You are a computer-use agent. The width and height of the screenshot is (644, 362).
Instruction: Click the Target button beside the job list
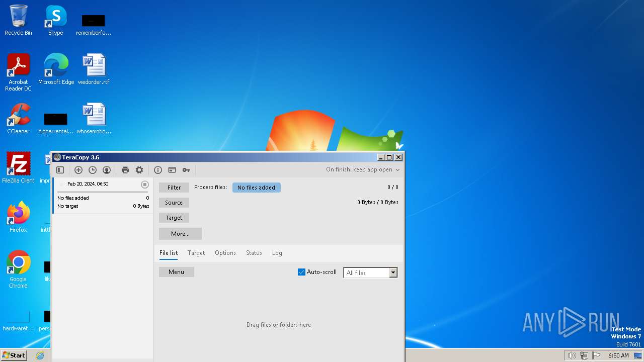[x=174, y=218]
